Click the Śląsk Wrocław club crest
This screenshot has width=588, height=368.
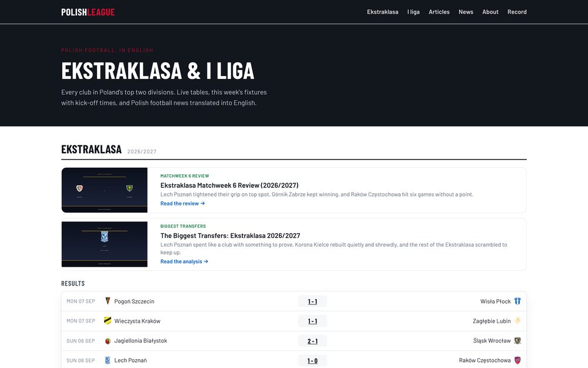point(517,340)
